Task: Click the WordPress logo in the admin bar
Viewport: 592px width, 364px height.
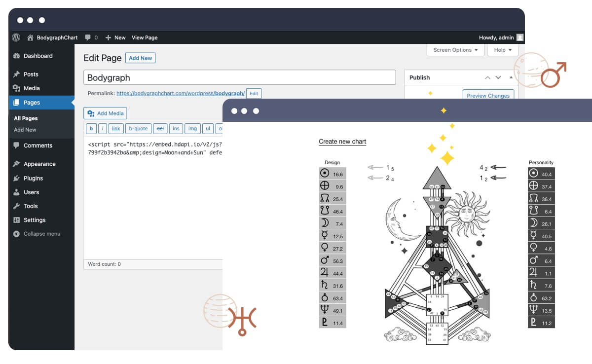Action: pyautogui.click(x=16, y=37)
